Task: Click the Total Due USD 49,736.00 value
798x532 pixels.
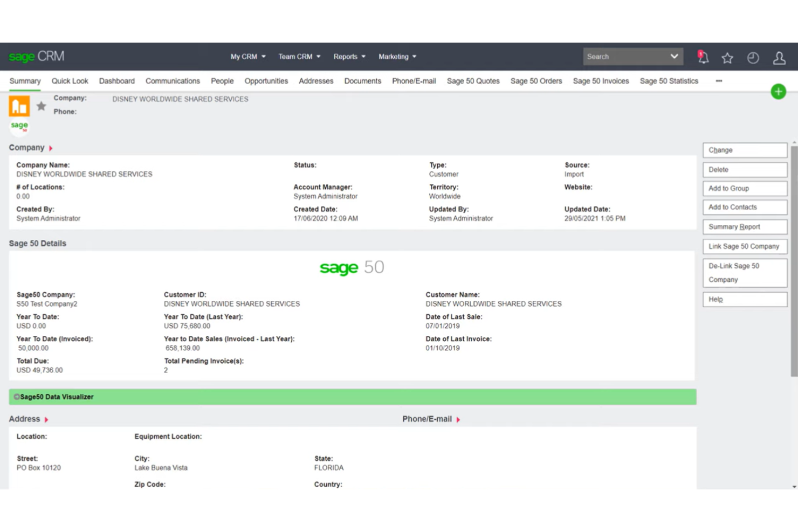Action: tap(39, 370)
